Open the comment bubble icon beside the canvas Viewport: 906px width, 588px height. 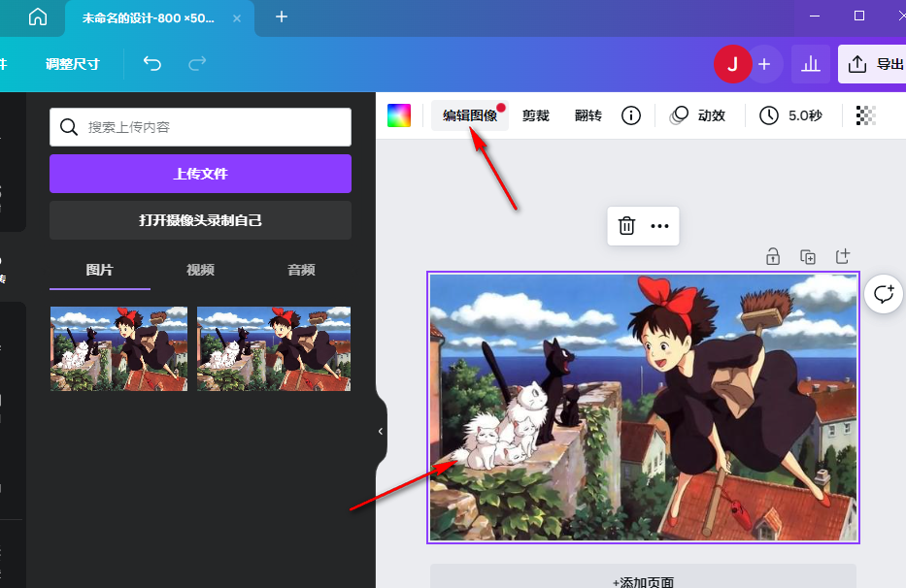883,294
